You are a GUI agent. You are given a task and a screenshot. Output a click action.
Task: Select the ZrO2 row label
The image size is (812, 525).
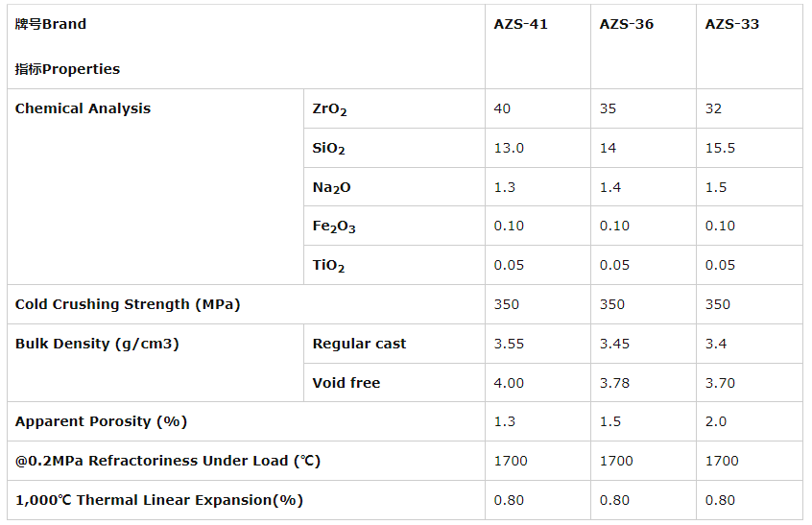[x=329, y=109]
